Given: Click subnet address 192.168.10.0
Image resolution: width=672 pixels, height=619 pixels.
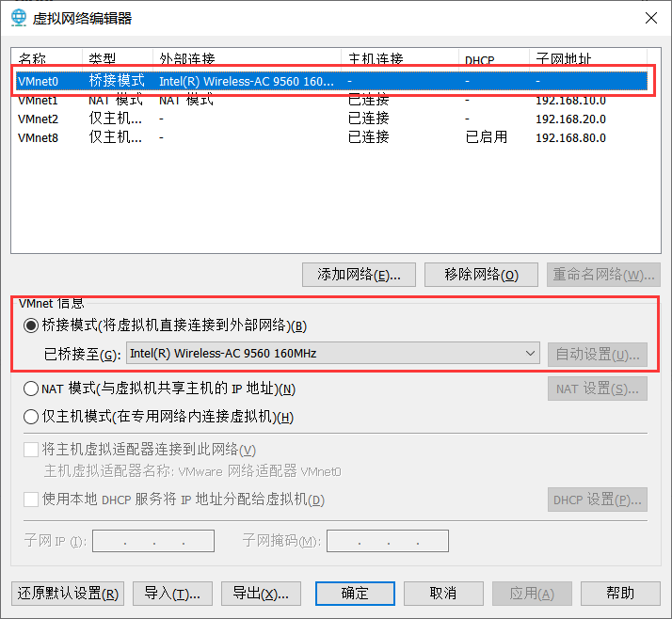Looking at the screenshot, I should click(571, 101).
